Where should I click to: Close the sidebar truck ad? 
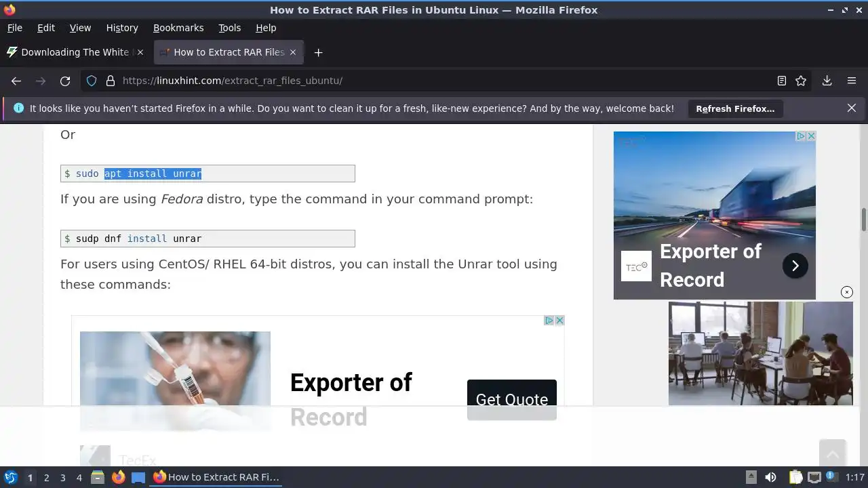pos(811,136)
